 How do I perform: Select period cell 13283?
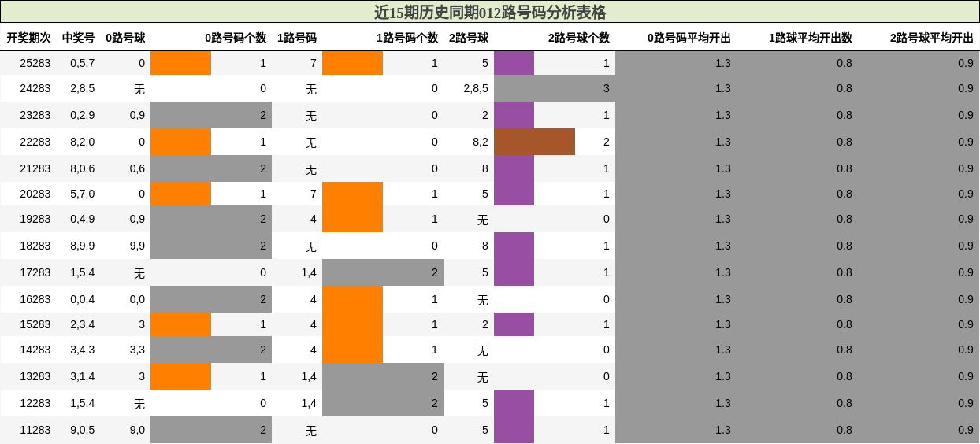point(35,376)
